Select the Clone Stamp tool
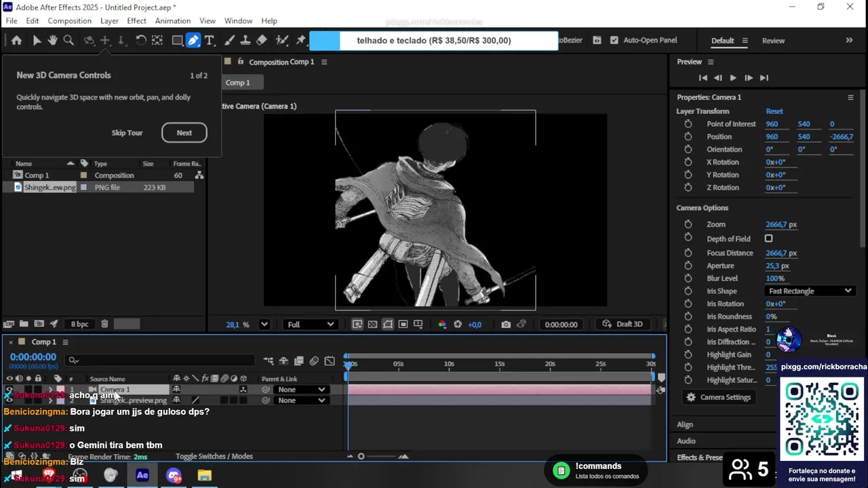The width and height of the screenshot is (868, 488). (x=245, y=41)
